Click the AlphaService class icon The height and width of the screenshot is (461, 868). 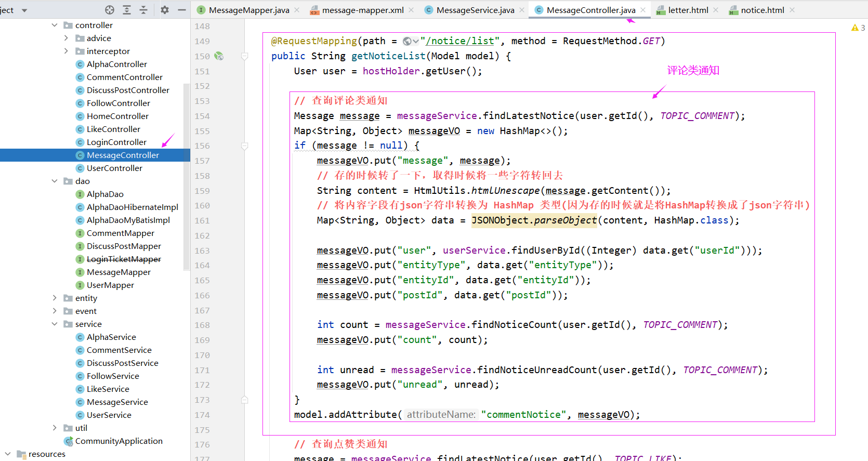click(80, 337)
